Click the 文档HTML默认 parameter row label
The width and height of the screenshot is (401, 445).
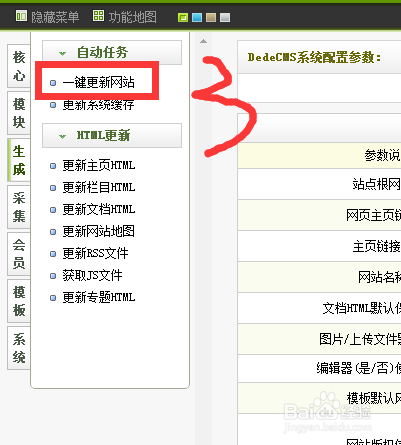click(x=362, y=308)
